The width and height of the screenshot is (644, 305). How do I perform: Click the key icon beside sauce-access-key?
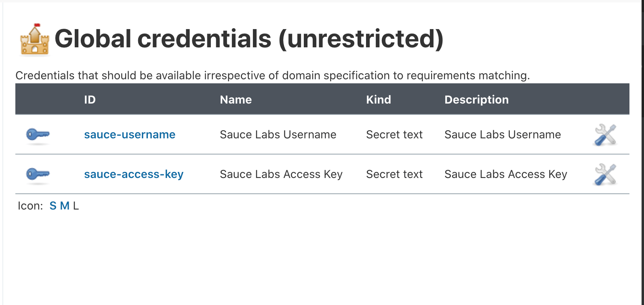click(38, 174)
